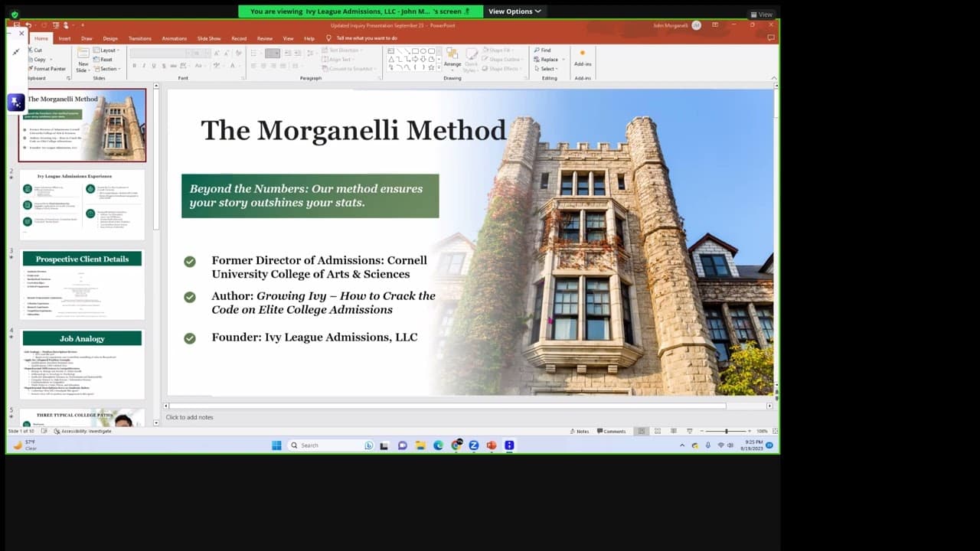Click John Morganelli account name
The height and width of the screenshot is (551, 980).
point(670,25)
